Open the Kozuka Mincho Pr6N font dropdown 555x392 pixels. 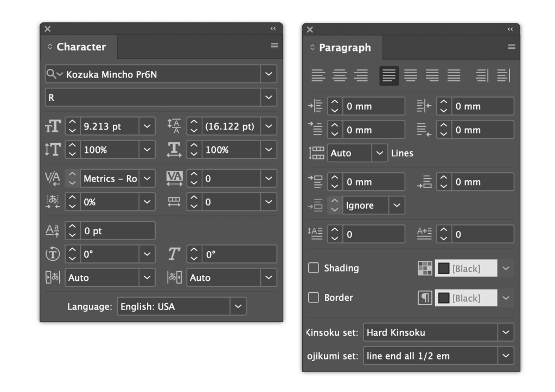(x=269, y=74)
